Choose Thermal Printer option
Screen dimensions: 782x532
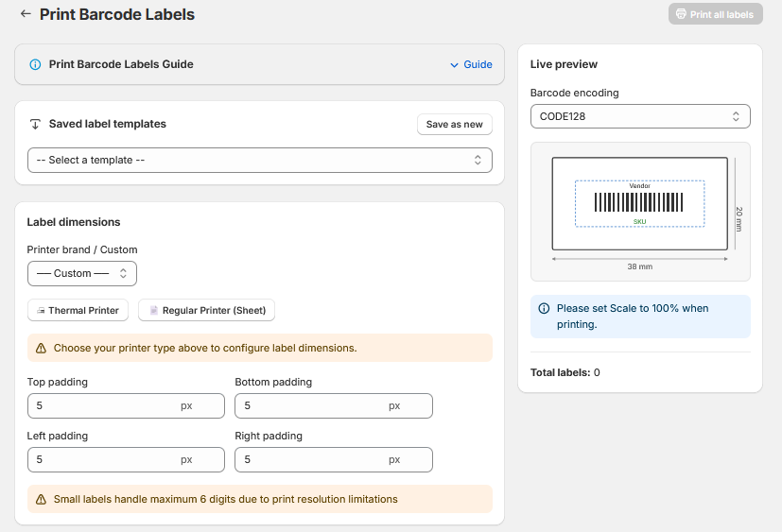pos(78,310)
